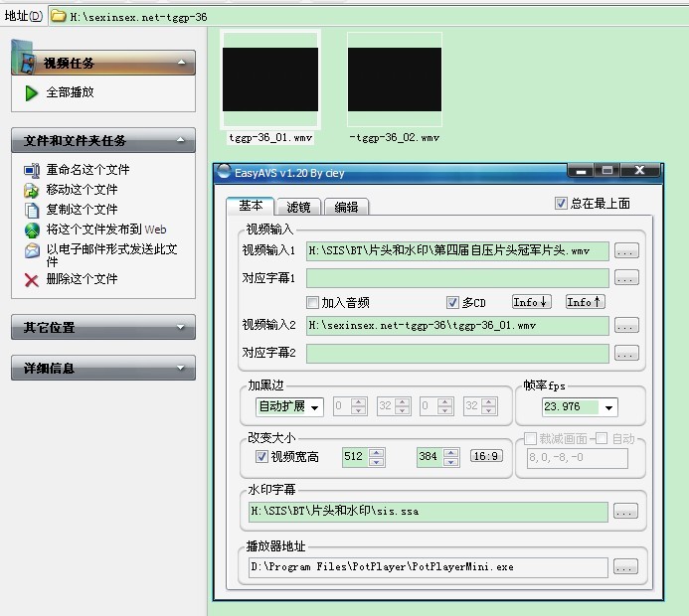Click the 视频输入1 path field
689x616 pixels.
click(457, 250)
